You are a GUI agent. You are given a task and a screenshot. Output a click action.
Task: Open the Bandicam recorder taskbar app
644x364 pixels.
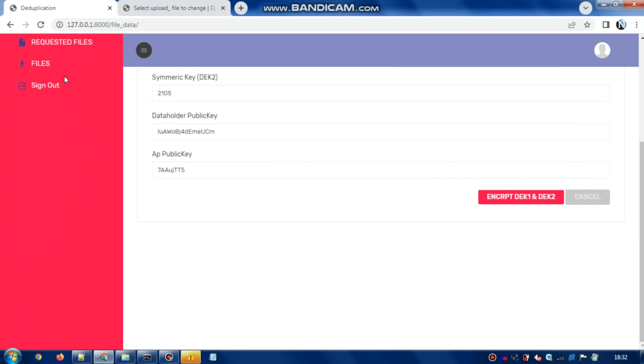(x=169, y=357)
